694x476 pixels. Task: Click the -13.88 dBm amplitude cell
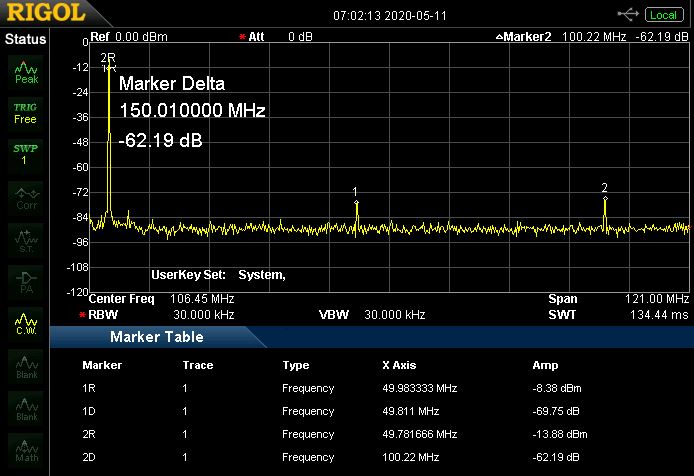click(x=560, y=434)
